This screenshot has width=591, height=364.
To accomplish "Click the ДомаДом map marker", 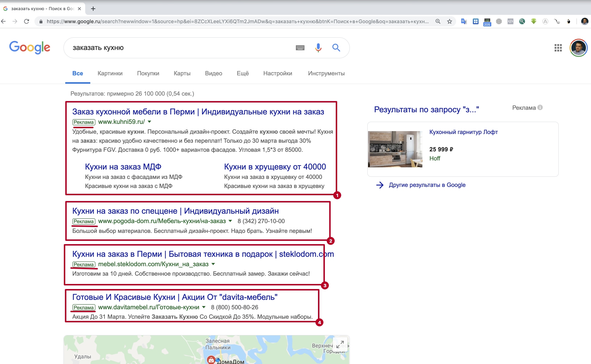I will click(x=211, y=360).
